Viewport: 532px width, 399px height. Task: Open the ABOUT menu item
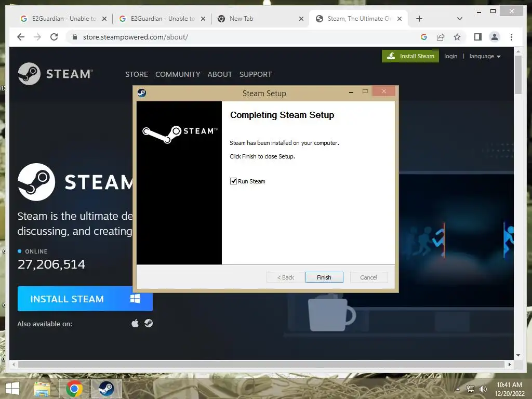pos(220,74)
